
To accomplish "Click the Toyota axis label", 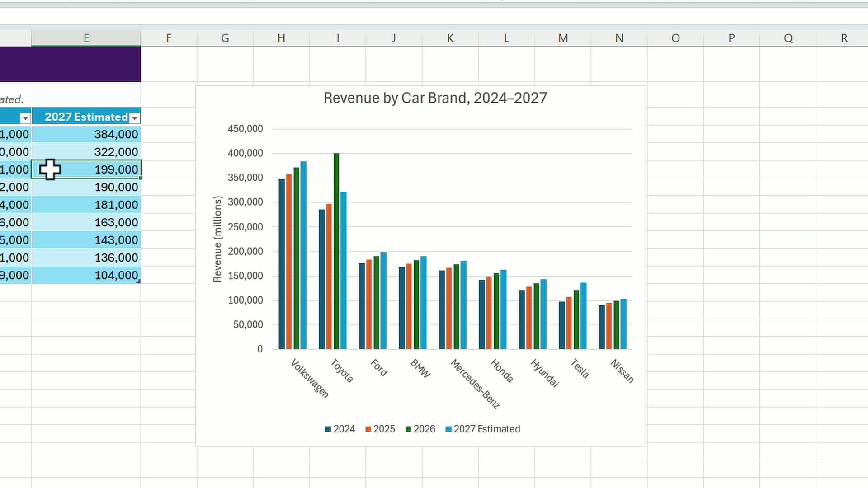I will (x=342, y=371).
